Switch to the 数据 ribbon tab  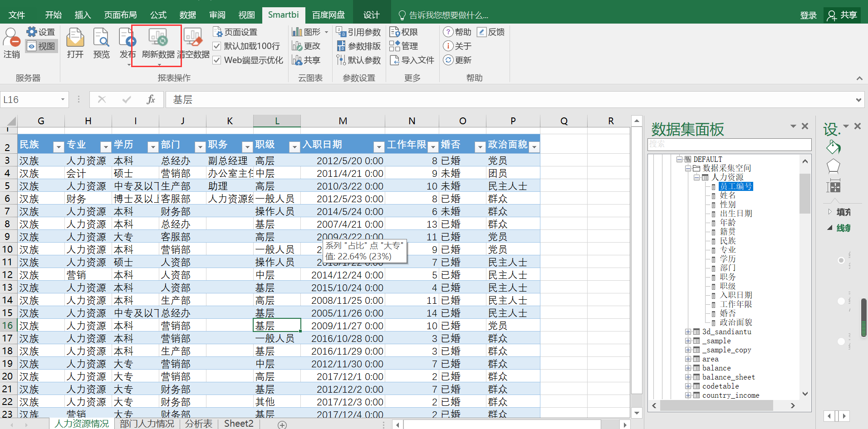point(187,15)
